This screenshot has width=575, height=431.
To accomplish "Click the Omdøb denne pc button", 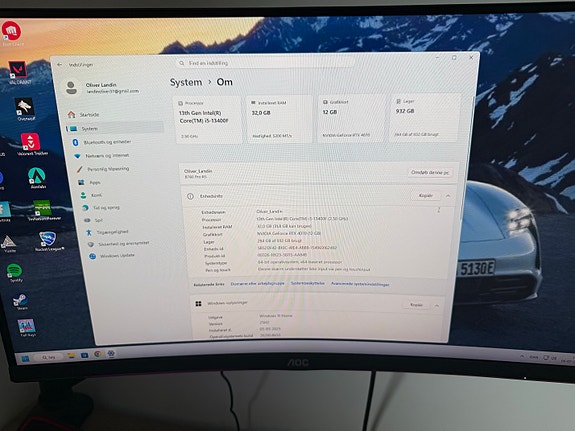I will [x=430, y=172].
